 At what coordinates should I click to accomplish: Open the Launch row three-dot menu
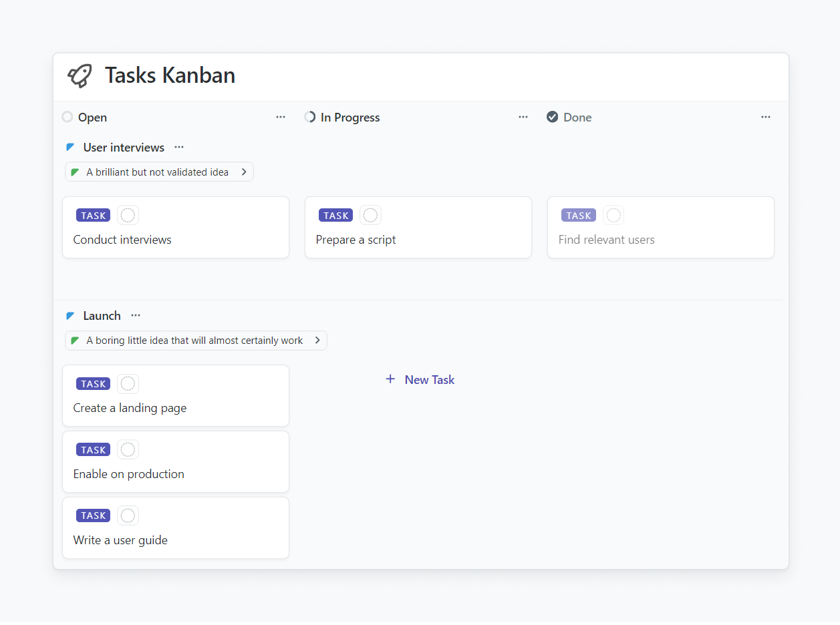click(x=136, y=316)
